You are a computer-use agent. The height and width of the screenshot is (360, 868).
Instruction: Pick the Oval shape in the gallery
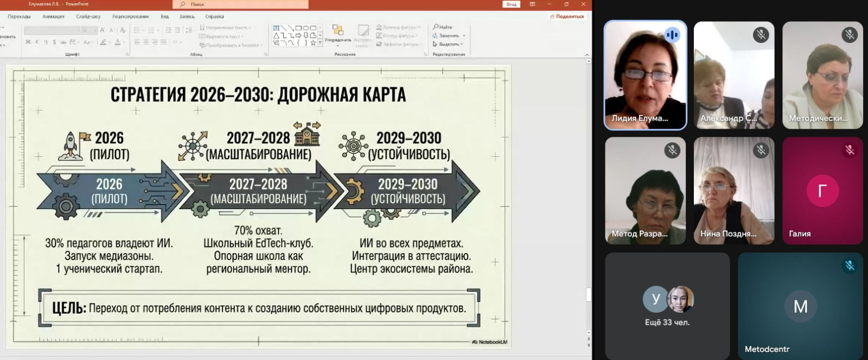click(x=305, y=28)
